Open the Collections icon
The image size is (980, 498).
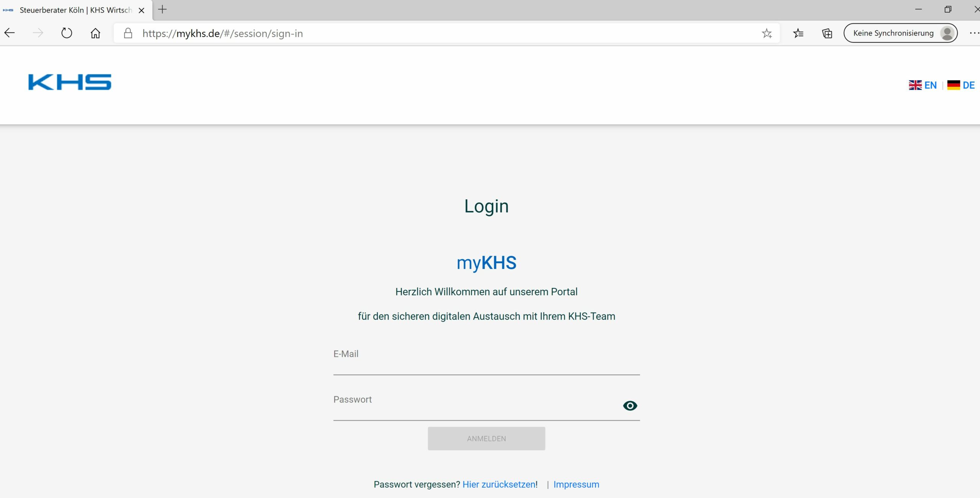[x=827, y=33]
